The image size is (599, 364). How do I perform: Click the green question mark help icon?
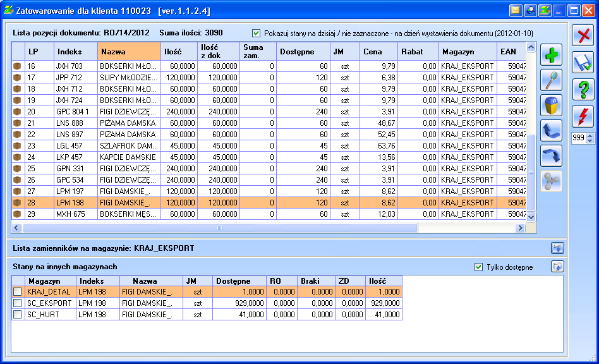[583, 89]
